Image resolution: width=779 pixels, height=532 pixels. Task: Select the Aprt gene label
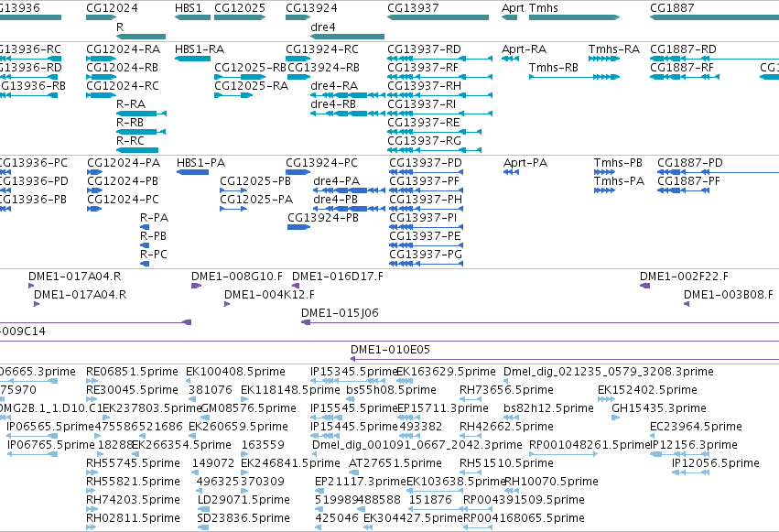point(513,8)
